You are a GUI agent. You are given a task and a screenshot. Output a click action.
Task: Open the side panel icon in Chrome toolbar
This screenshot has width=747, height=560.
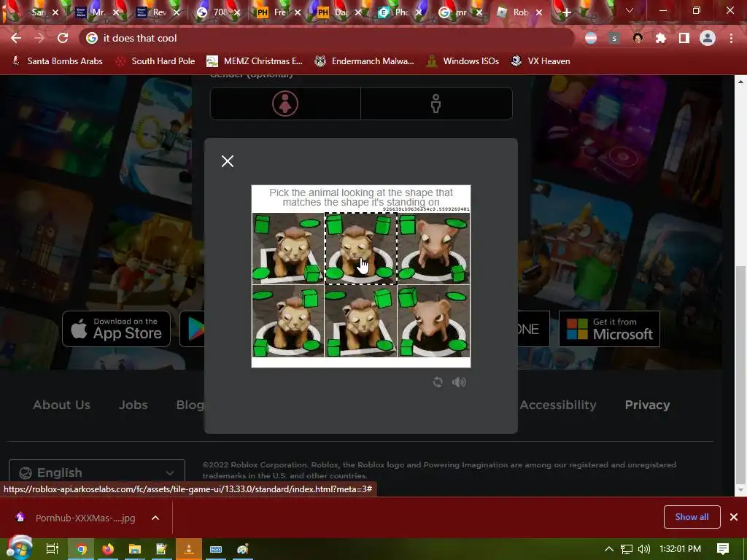click(x=684, y=38)
